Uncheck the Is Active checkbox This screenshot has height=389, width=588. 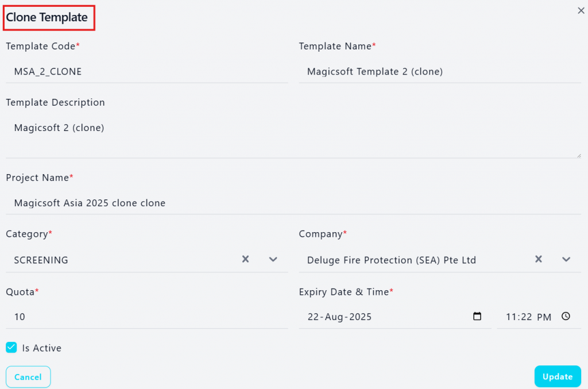pyautogui.click(x=11, y=348)
